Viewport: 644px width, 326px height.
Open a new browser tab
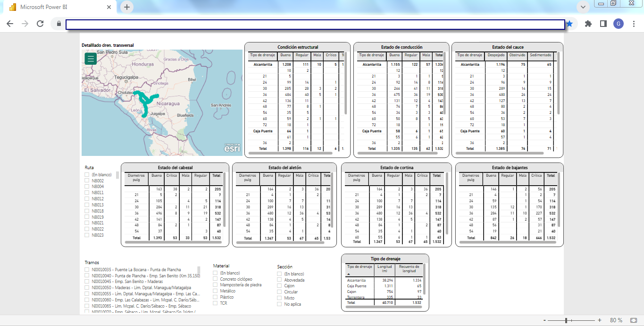click(x=127, y=7)
